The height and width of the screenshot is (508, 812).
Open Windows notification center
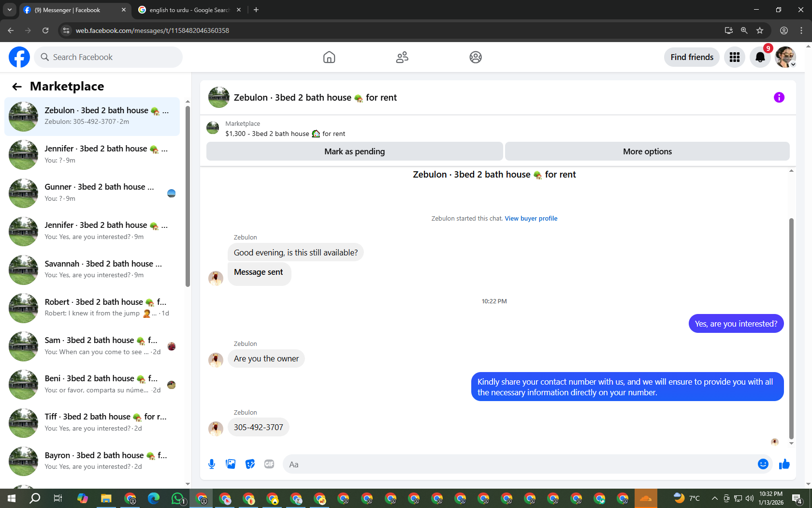[x=797, y=498]
